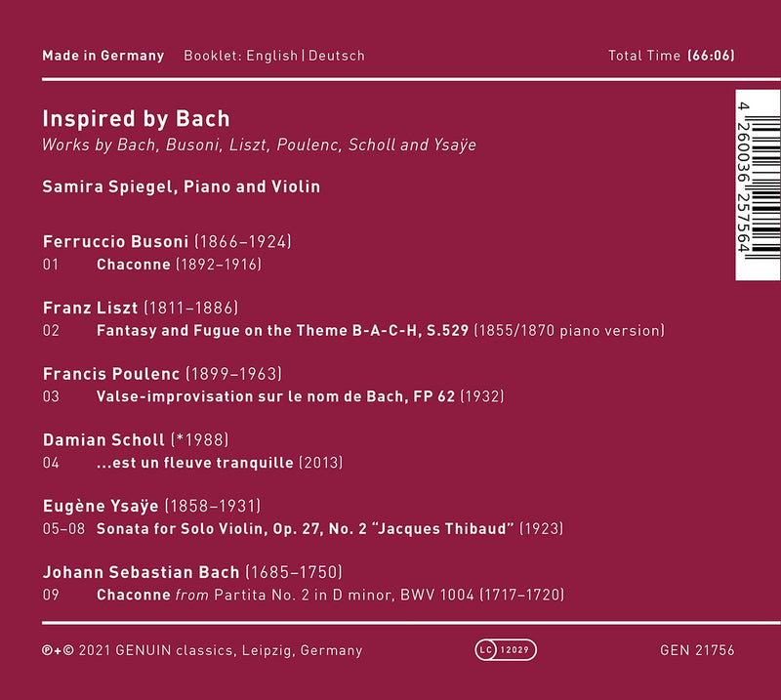Select performer 'Samira Spiegel, Piano and Violin'
This screenshot has width=781, height=700.
(x=181, y=185)
